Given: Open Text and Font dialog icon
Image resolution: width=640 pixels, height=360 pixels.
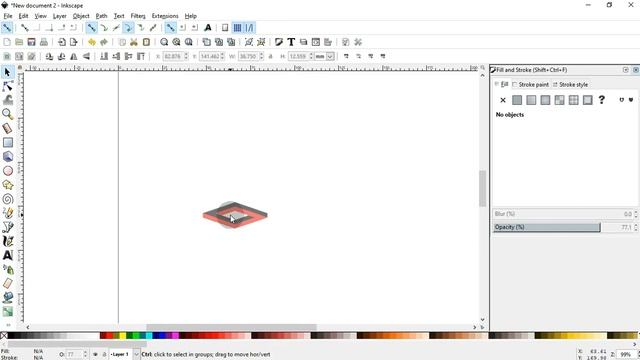Looking at the screenshot, I should (291, 42).
